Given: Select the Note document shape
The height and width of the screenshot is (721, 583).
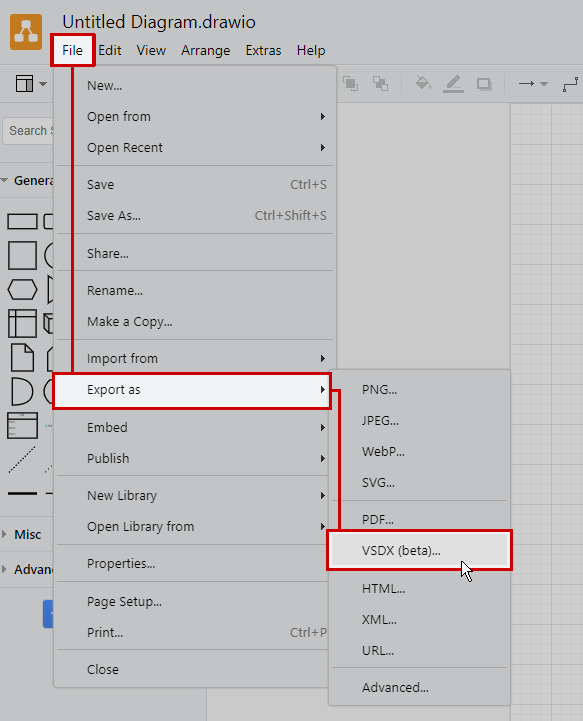Looking at the screenshot, I should (23, 357).
